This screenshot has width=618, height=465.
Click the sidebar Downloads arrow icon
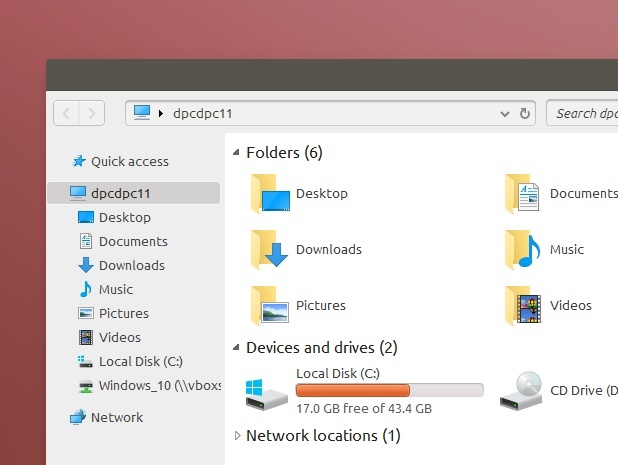(x=86, y=265)
